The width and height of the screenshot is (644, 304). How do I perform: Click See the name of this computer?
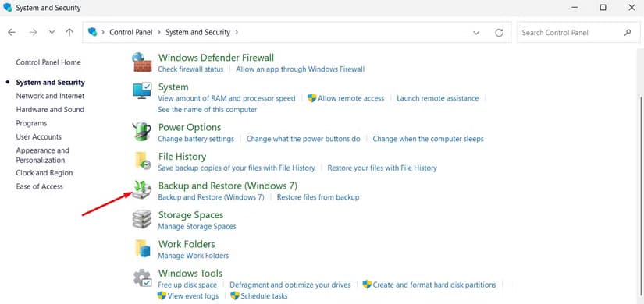tap(208, 110)
